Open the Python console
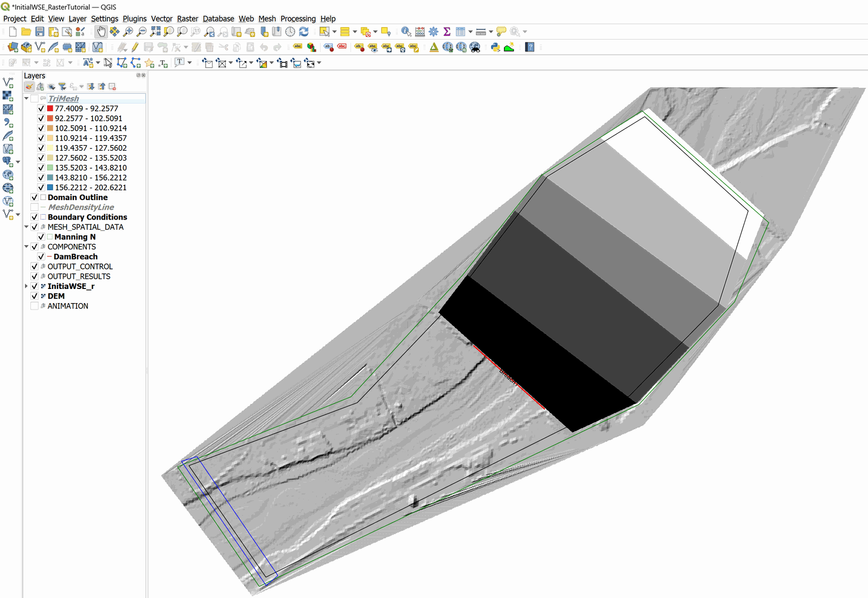 pos(495,47)
